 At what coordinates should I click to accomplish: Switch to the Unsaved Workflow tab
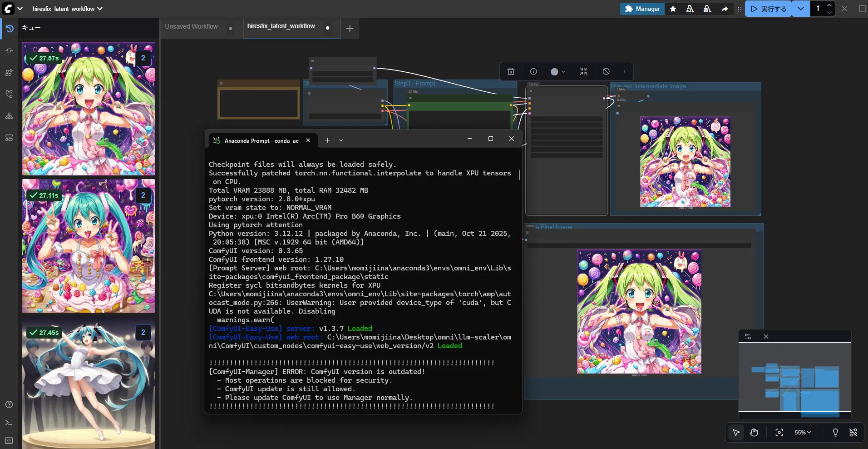[192, 26]
